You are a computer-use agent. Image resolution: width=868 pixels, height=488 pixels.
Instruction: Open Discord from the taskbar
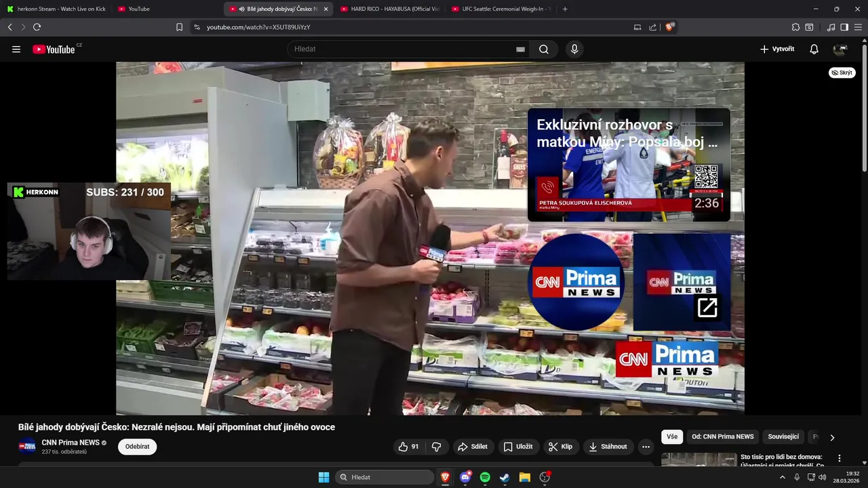[x=465, y=477]
